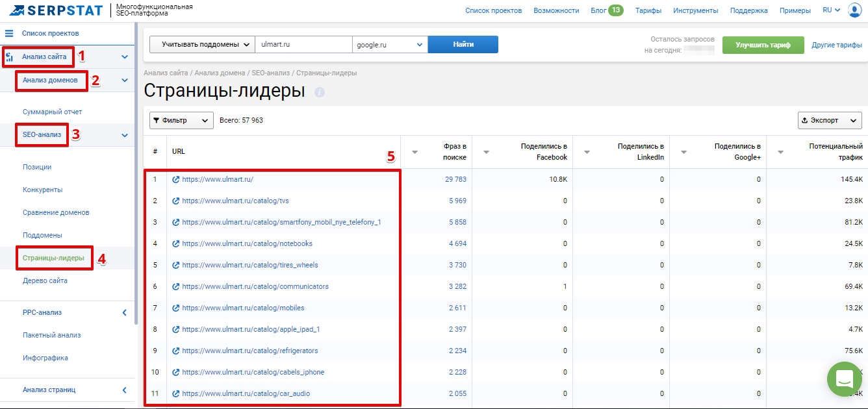The width and height of the screenshot is (868, 409).
Task: Click the blue Найти search button
Action: 463,44
